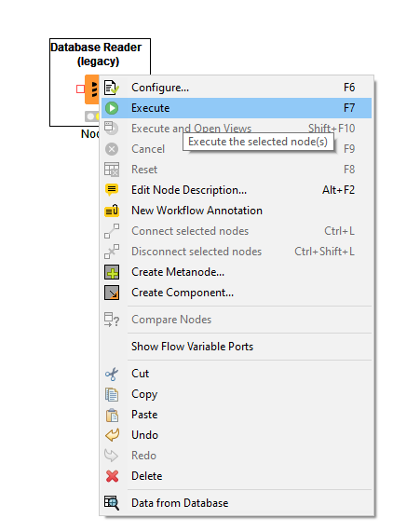Click the yellow Edit Node Description icon

click(x=112, y=190)
